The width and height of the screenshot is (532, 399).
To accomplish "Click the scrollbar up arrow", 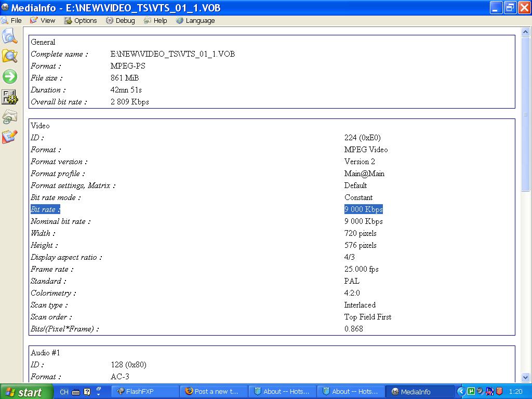I will (x=525, y=32).
